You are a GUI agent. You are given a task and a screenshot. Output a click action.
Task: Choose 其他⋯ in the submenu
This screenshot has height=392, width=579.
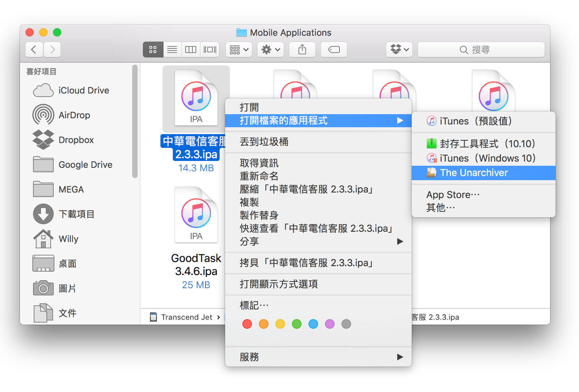click(483, 208)
